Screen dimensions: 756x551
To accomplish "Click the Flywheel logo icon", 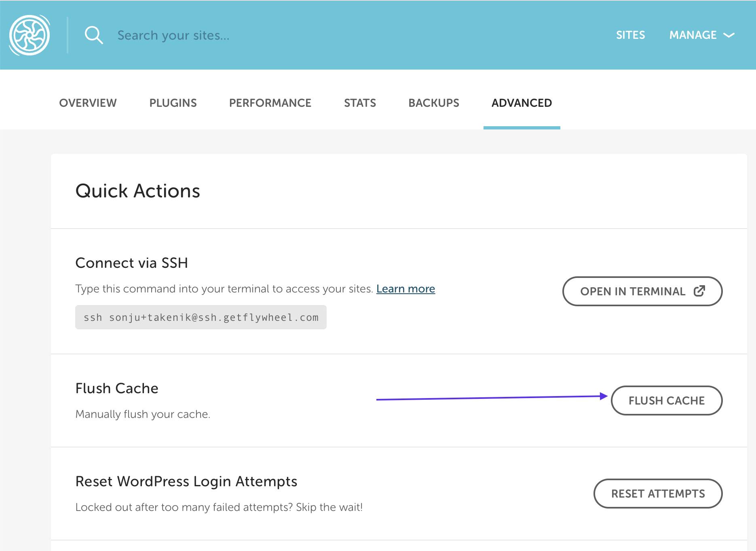I will pyautogui.click(x=30, y=35).
